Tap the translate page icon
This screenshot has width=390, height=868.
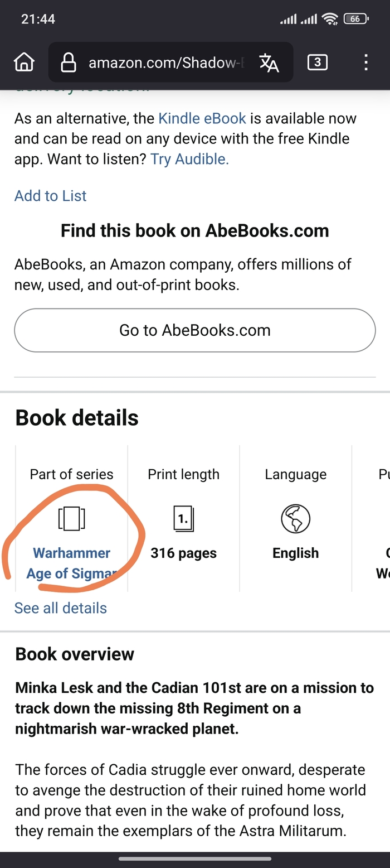269,62
